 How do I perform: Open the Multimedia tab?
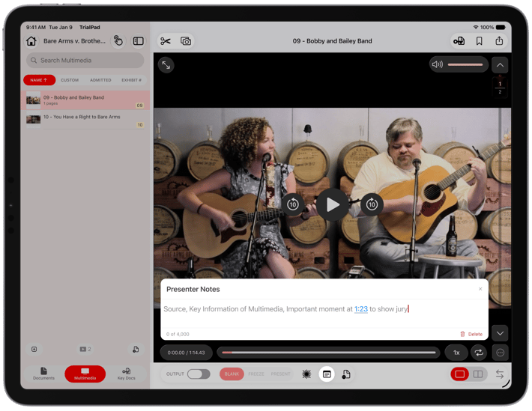pos(85,374)
